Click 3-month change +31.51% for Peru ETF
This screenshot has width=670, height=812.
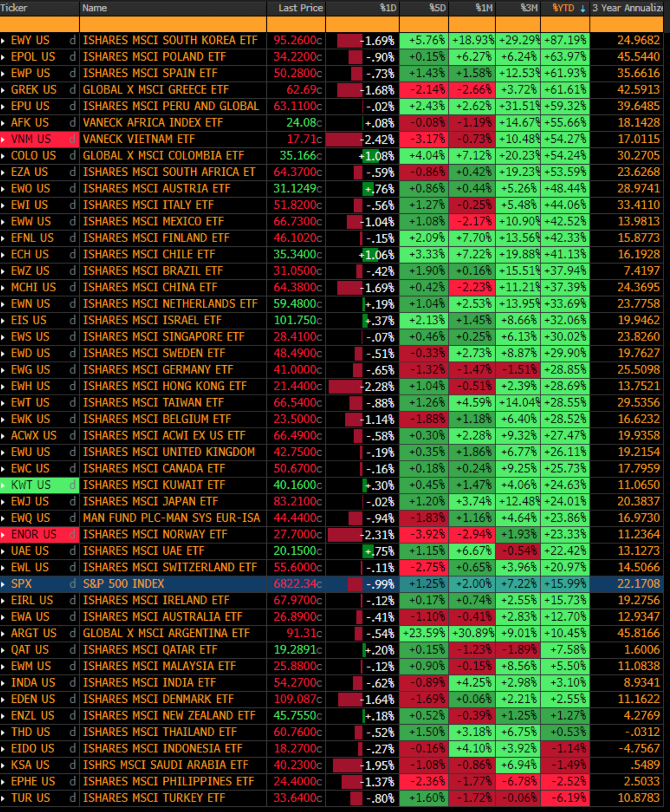519,106
